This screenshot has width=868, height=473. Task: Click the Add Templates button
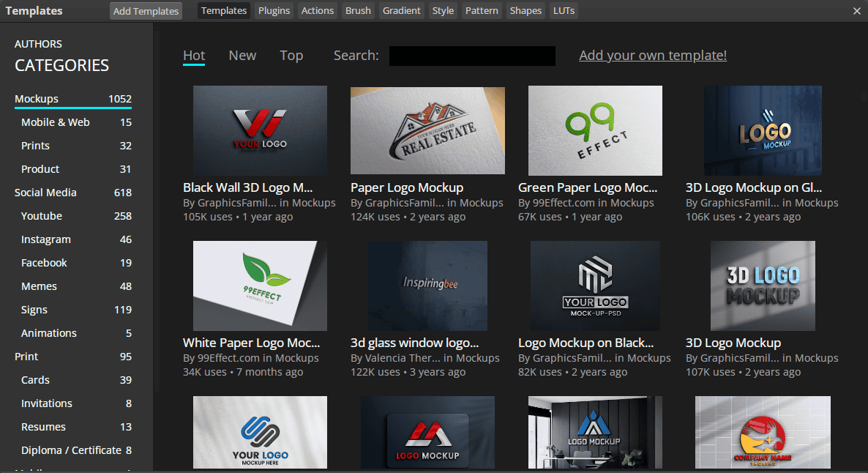pyautogui.click(x=146, y=11)
